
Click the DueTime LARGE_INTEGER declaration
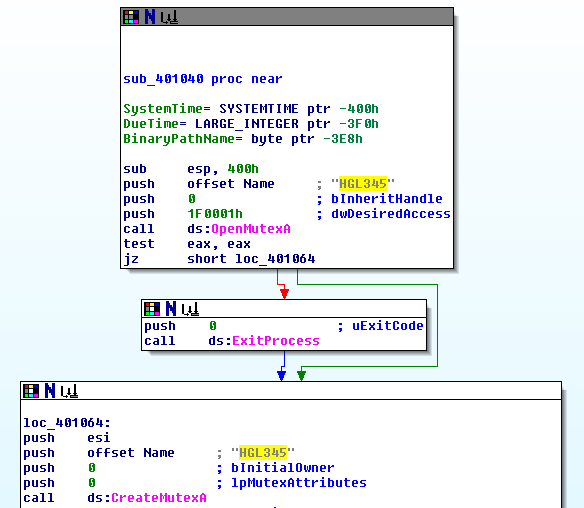pos(251,124)
